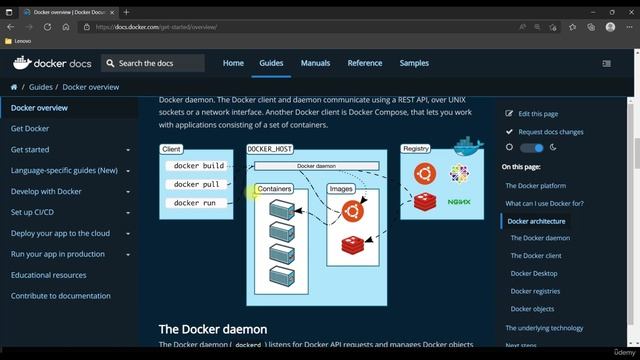The width and height of the screenshot is (640, 360).
Task: Add page to favorites star-plus icon
Action: pyautogui.click(x=553, y=27)
